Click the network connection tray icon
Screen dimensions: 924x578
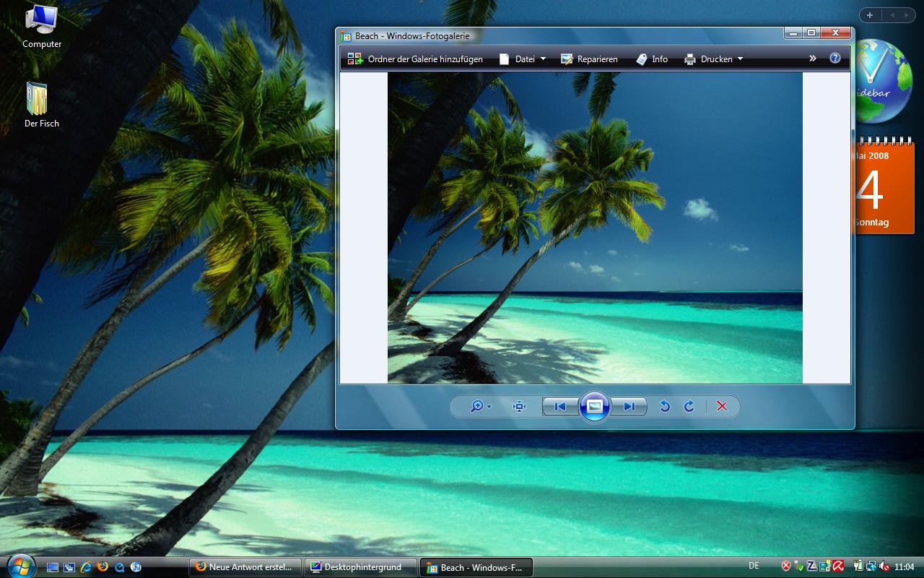(x=871, y=566)
